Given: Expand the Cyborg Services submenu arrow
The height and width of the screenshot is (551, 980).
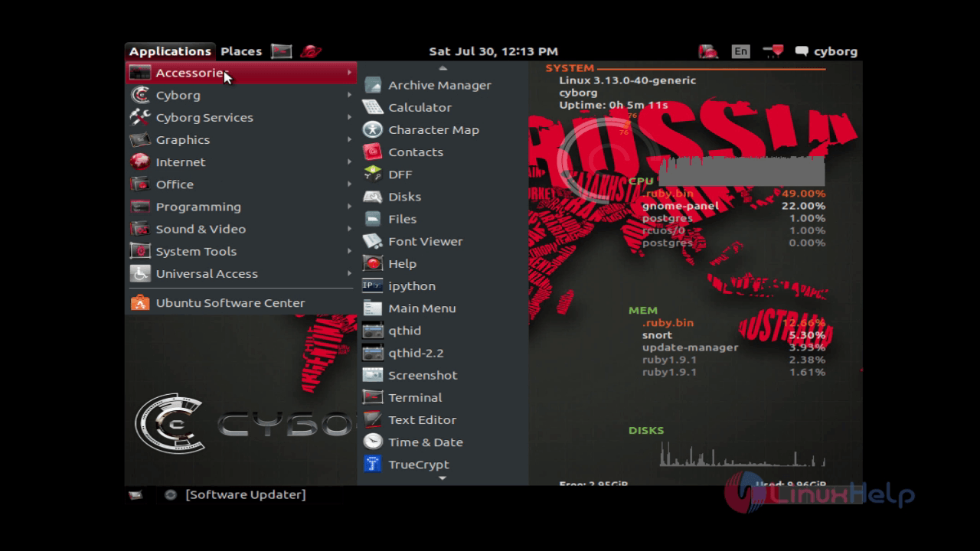Looking at the screenshot, I should (349, 117).
